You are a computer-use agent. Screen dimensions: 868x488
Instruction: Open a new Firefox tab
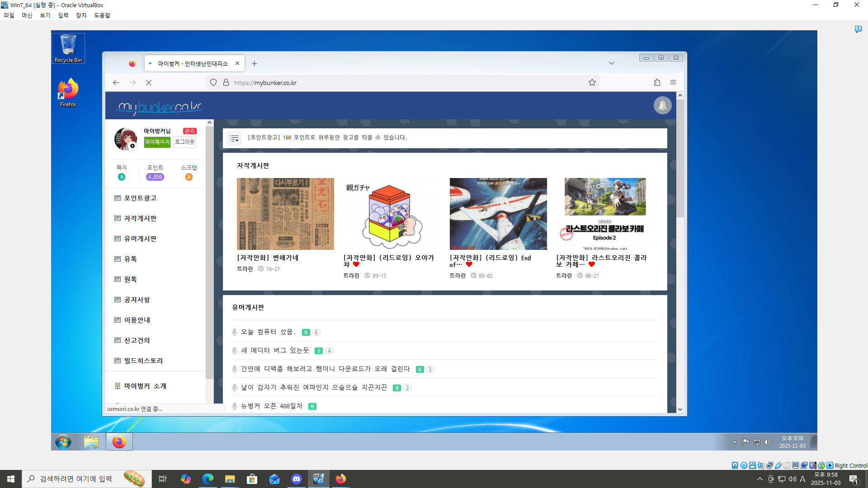(x=254, y=64)
